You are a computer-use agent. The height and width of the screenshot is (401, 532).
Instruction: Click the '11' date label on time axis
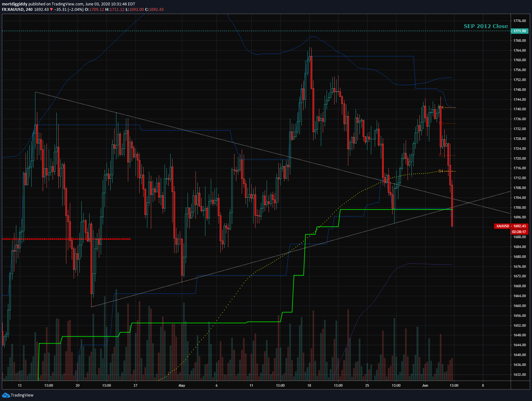coord(251,385)
